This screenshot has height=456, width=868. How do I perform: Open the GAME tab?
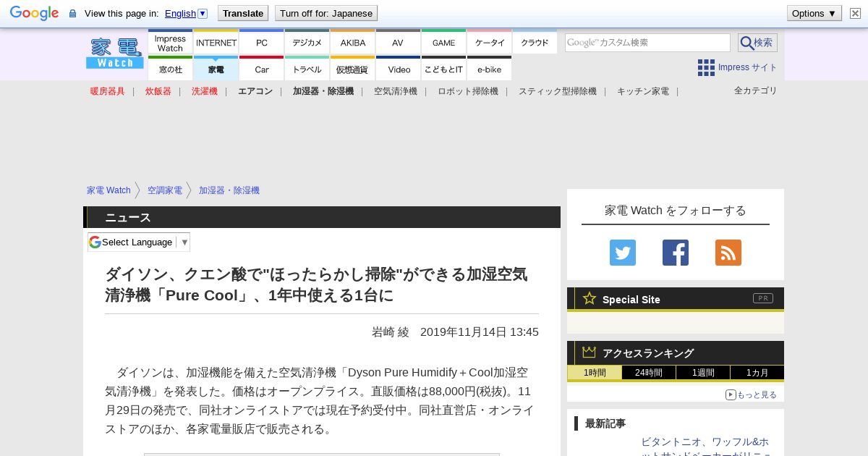pyautogui.click(x=443, y=42)
